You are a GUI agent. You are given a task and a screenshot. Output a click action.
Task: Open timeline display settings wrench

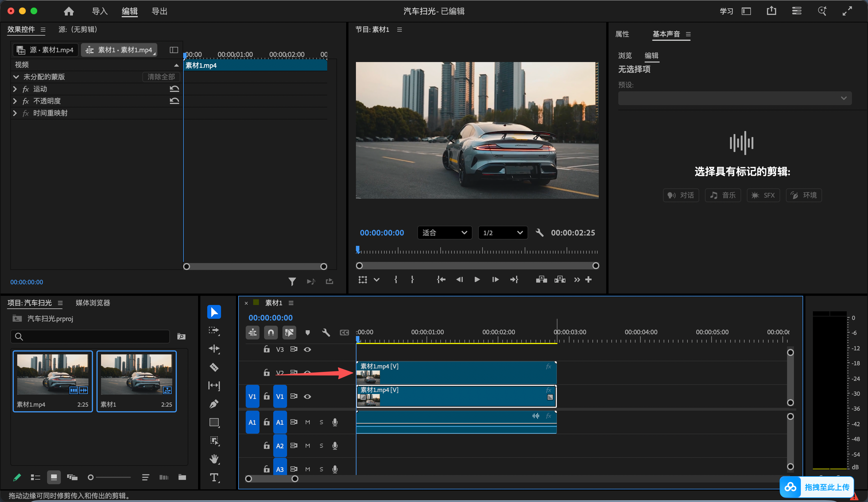tap(326, 333)
